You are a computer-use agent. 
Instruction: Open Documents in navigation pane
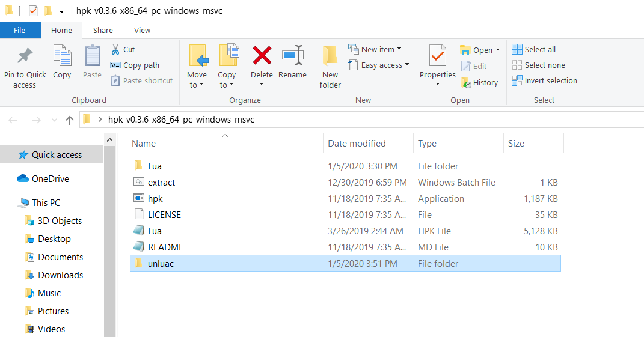pyautogui.click(x=54, y=257)
